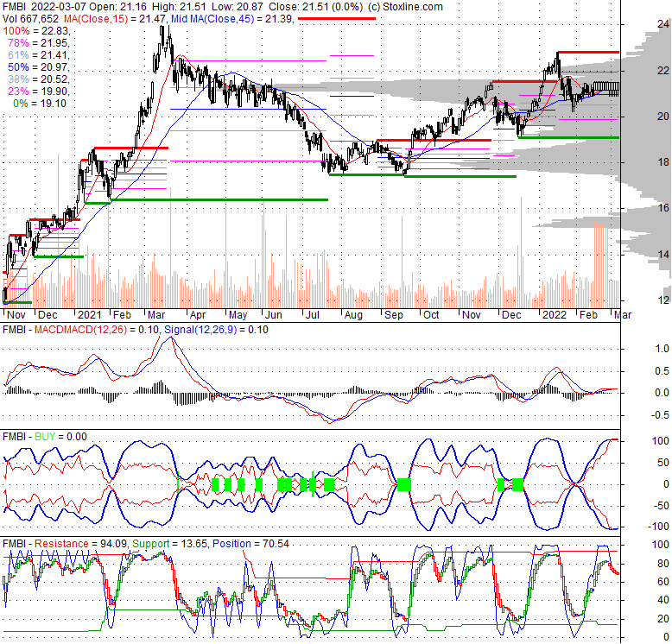Image resolution: width=672 pixels, height=644 pixels.
Task: Click the '-100' BUY panel axis label
Action: (658, 527)
